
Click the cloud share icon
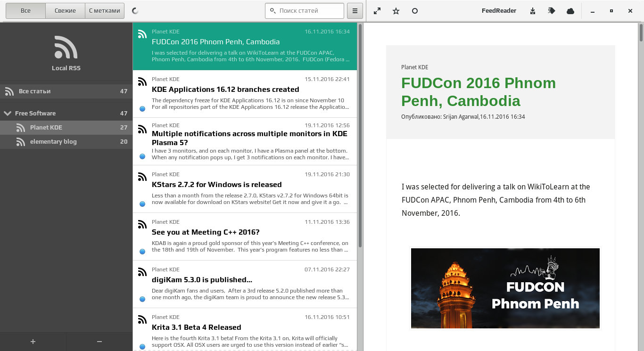click(x=570, y=11)
